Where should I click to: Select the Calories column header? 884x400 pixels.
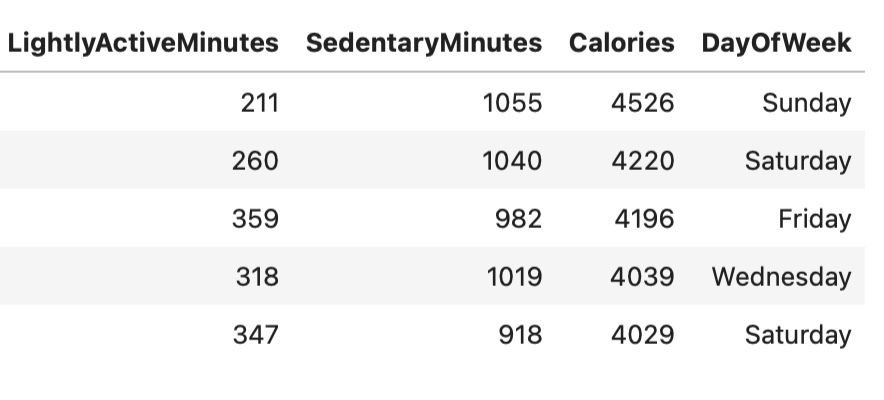coord(621,43)
